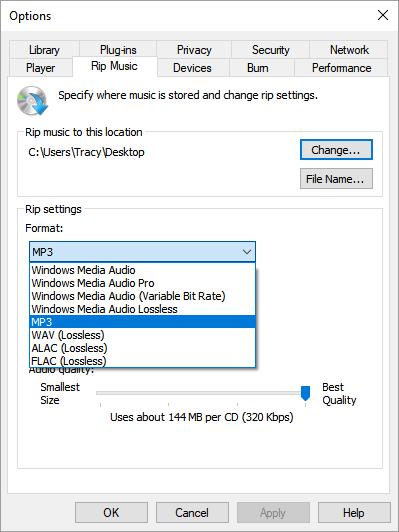Click the Best Quality label
This screenshot has height=532, width=399.
(339, 394)
